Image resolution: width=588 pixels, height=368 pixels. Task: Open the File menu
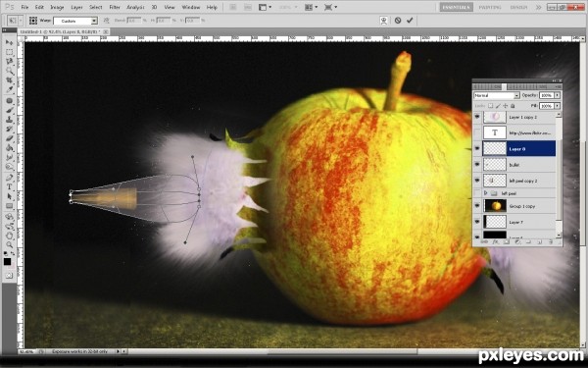point(24,7)
